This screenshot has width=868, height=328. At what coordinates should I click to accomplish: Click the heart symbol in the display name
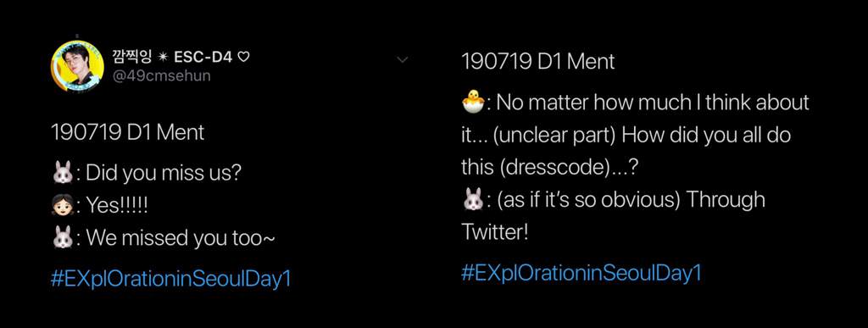[x=243, y=57]
